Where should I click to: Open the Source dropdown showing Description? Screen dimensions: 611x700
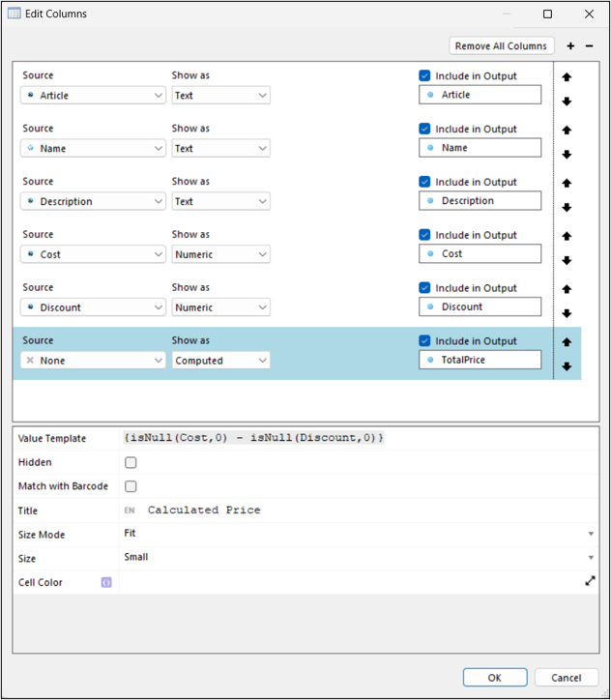[94, 201]
